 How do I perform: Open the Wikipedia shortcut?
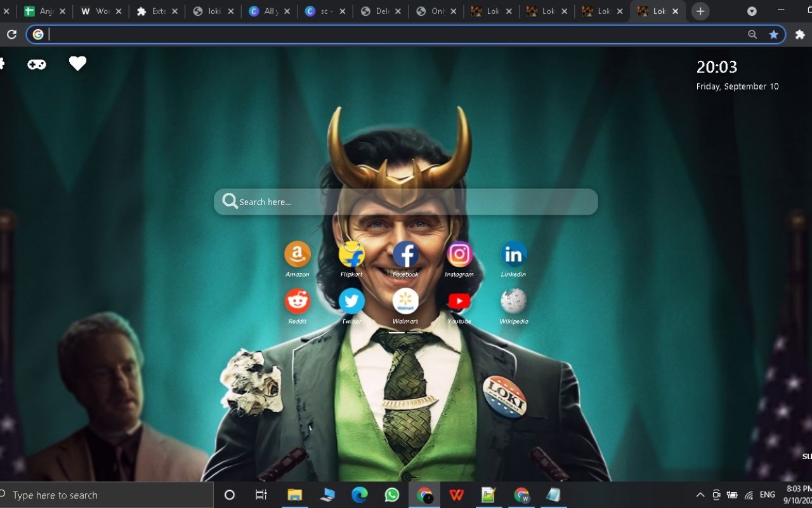coord(513,301)
